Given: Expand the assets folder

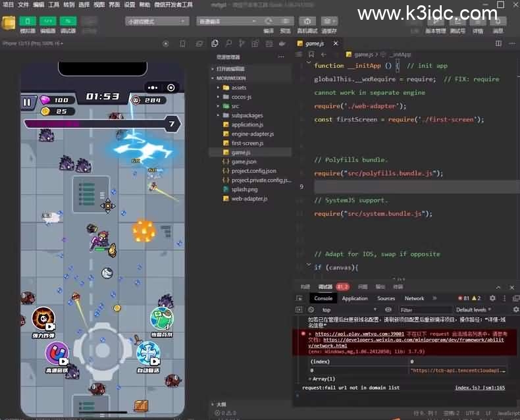Looking at the screenshot, I should [x=239, y=88].
